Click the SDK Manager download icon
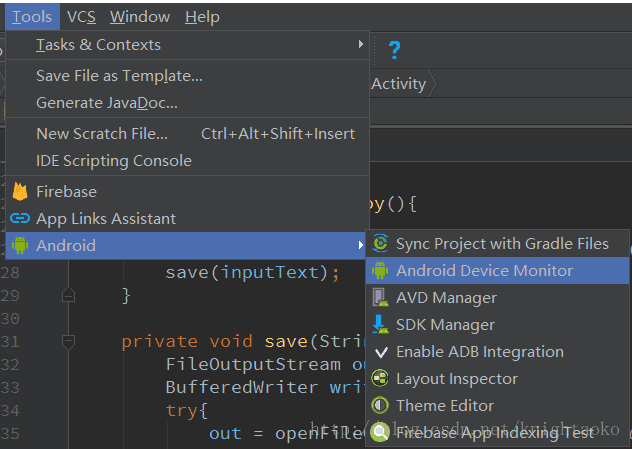632x449 pixels. 380,324
